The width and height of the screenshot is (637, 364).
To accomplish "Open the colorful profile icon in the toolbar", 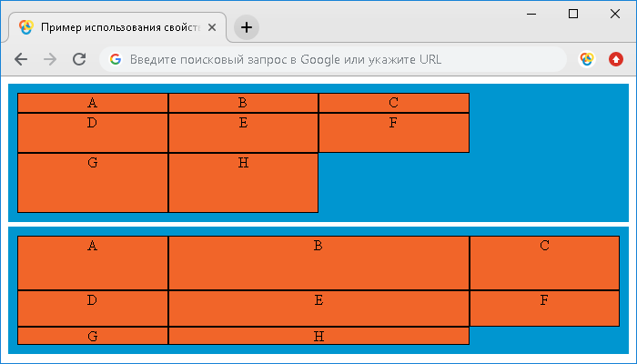I will [587, 59].
